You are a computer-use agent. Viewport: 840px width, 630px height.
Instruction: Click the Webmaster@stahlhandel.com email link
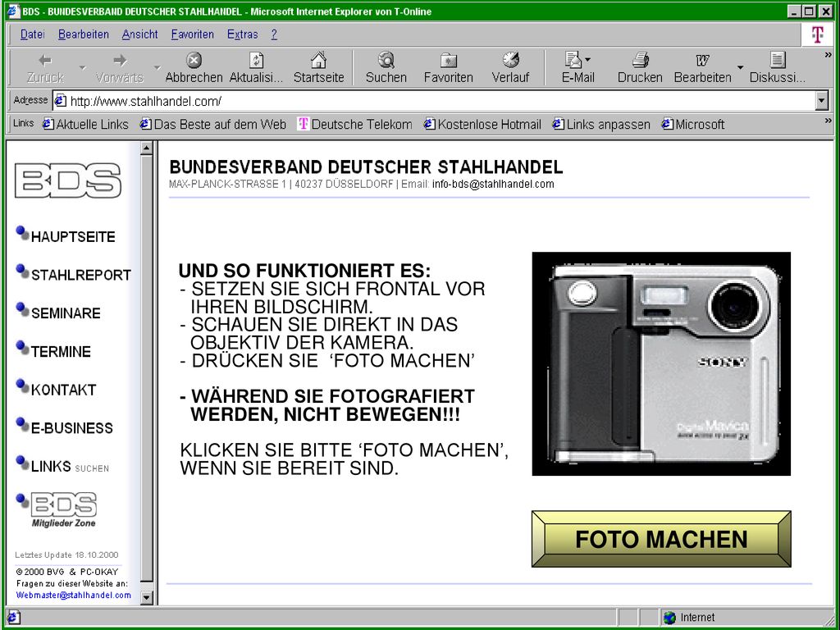(x=73, y=596)
